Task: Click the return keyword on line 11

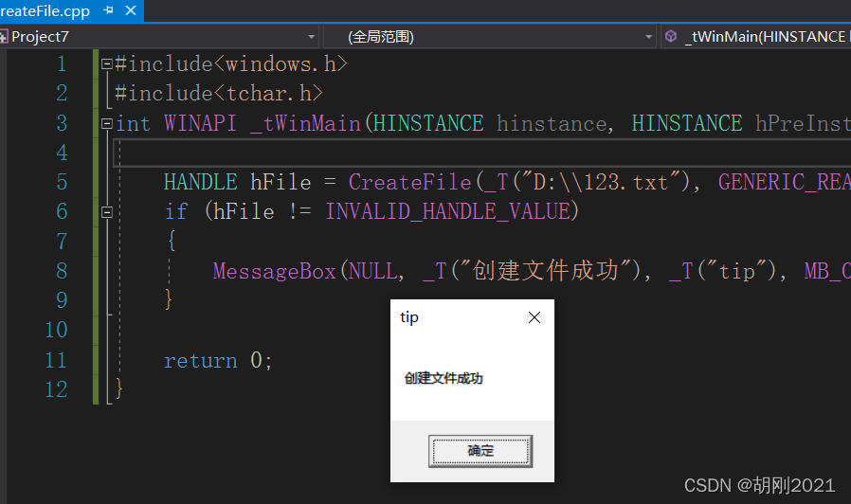Action: 200,360
